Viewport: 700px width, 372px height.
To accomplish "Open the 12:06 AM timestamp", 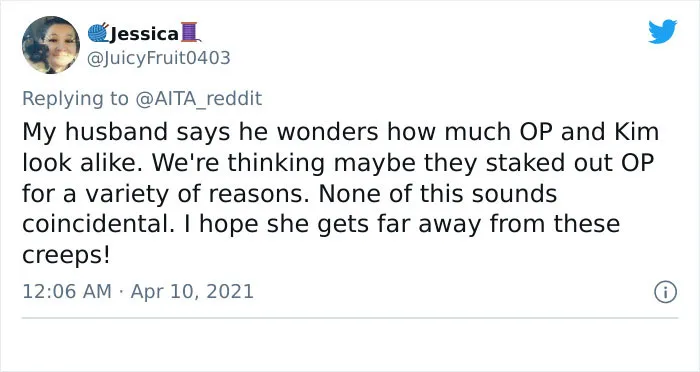I will point(67,292).
